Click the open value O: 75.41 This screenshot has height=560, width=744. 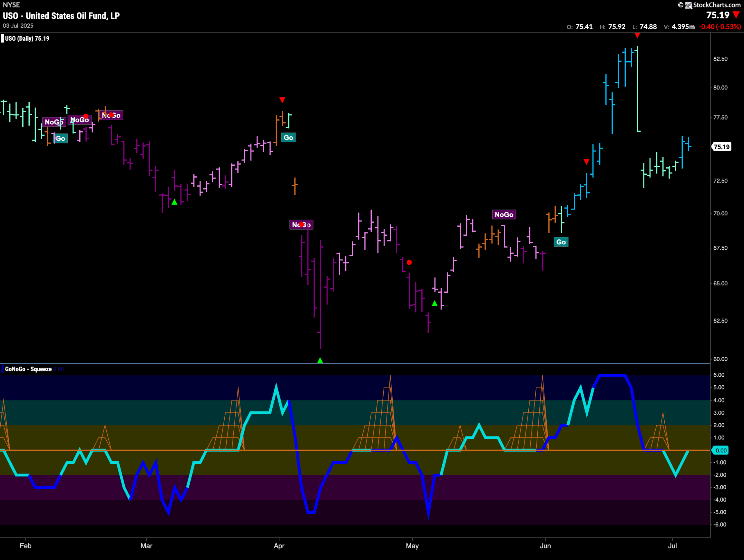pos(580,26)
